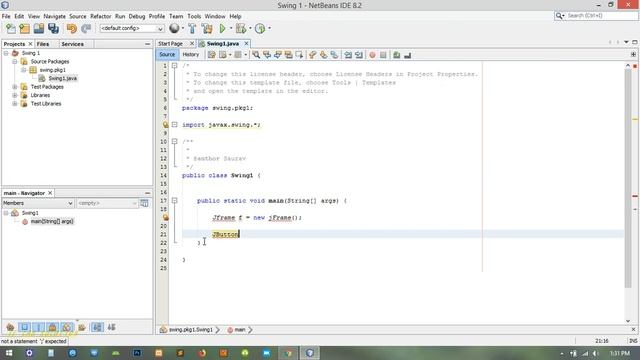This screenshot has height=360, width=640.
Task: Toggle Sort by Name in Navigator
Action: click(97, 327)
